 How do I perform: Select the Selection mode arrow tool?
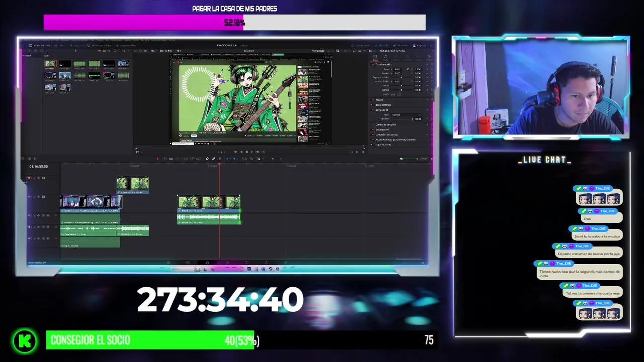pyautogui.click(x=157, y=159)
